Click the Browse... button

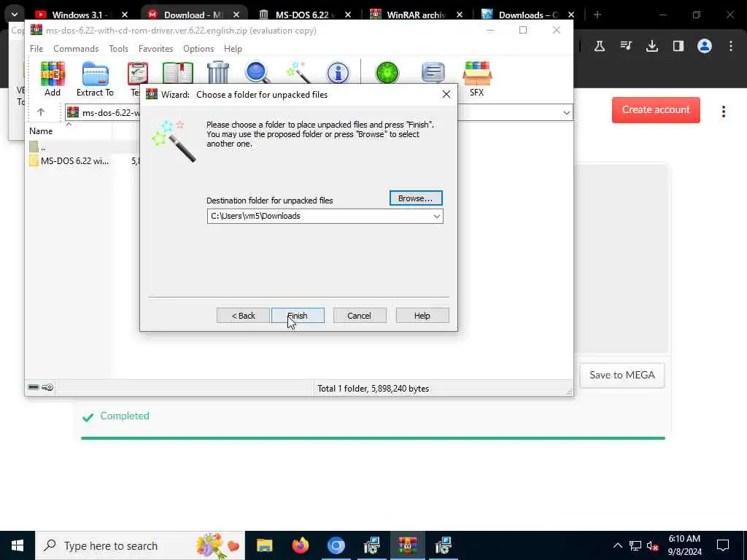tap(415, 198)
